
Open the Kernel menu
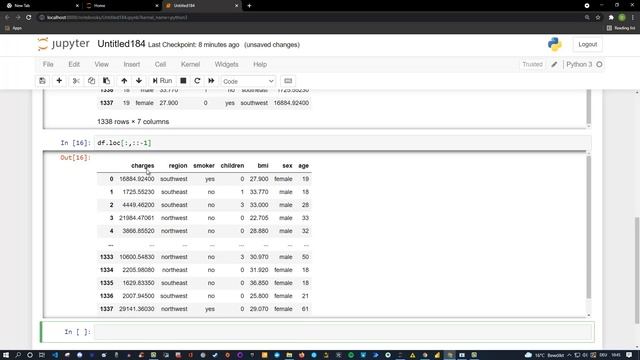(190, 64)
